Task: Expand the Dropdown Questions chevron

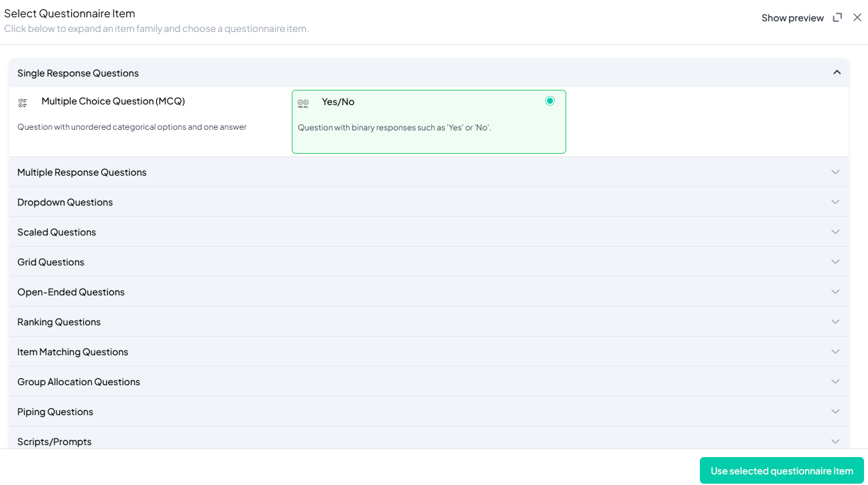Action: tap(835, 202)
